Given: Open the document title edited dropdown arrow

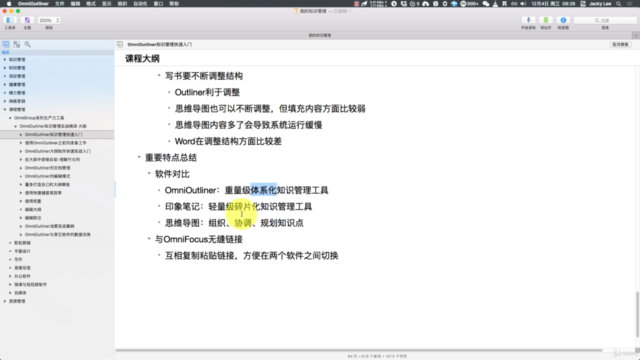Looking at the screenshot, I should coord(349,11).
